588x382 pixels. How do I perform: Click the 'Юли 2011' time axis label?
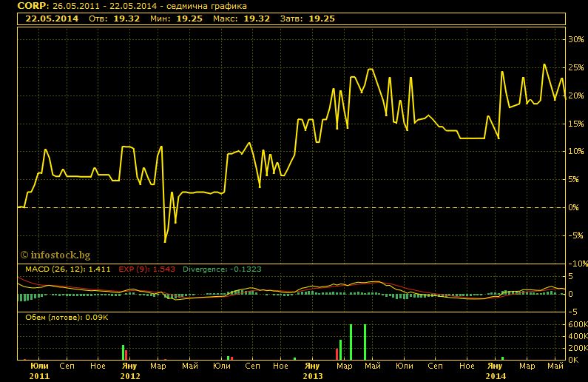39,371
